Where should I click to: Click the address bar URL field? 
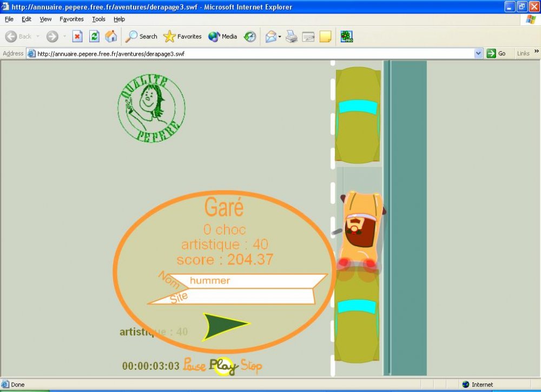(x=255, y=54)
